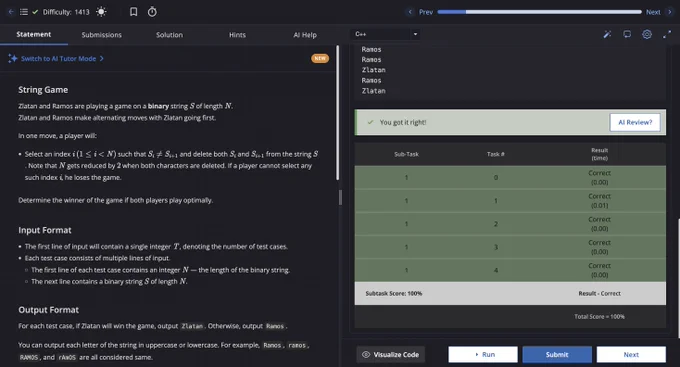Open the Solution tab
680x367 pixels.
[x=169, y=35]
